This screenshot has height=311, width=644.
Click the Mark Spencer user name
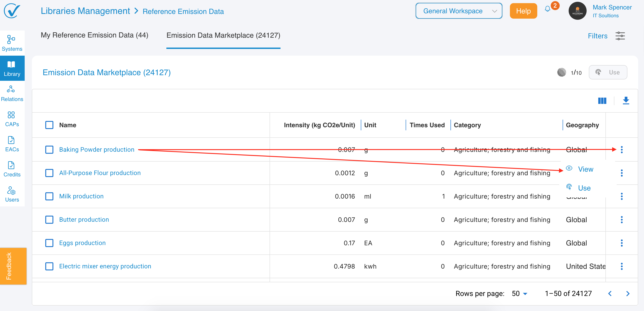[612, 7]
